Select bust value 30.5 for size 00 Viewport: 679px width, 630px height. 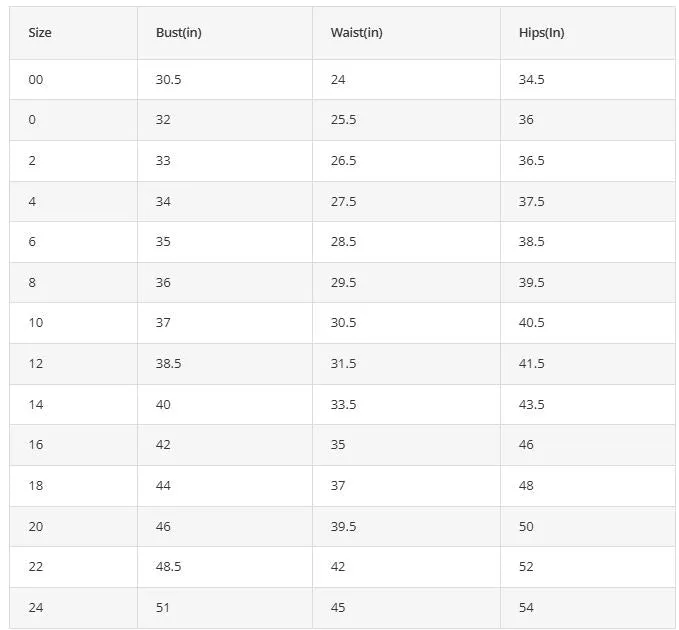pos(168,80)
